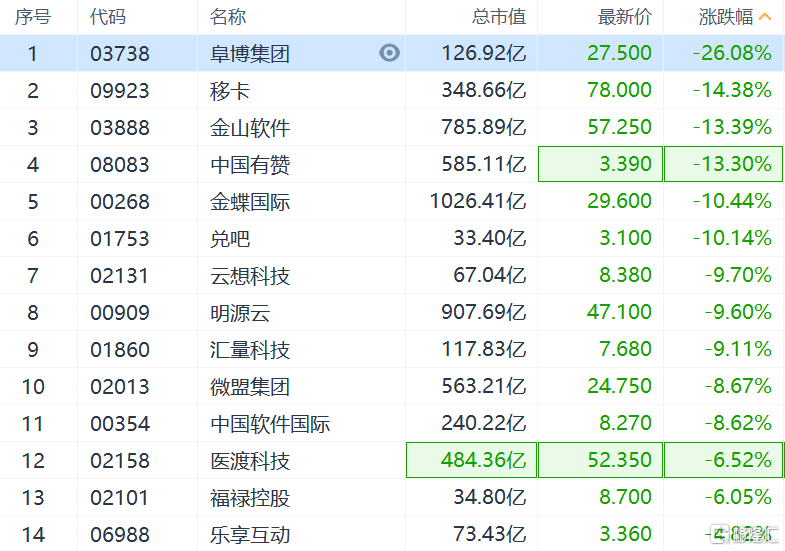Select stock code 02101

point(119,498)
